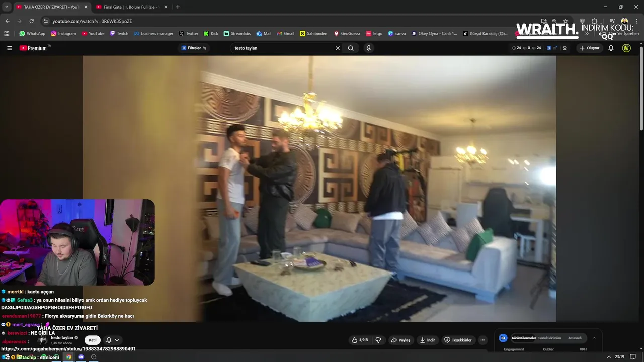Open the Okey Oyna bookmark
The height and width of the screenshot is (362, 644).
[x=434, y=34]
